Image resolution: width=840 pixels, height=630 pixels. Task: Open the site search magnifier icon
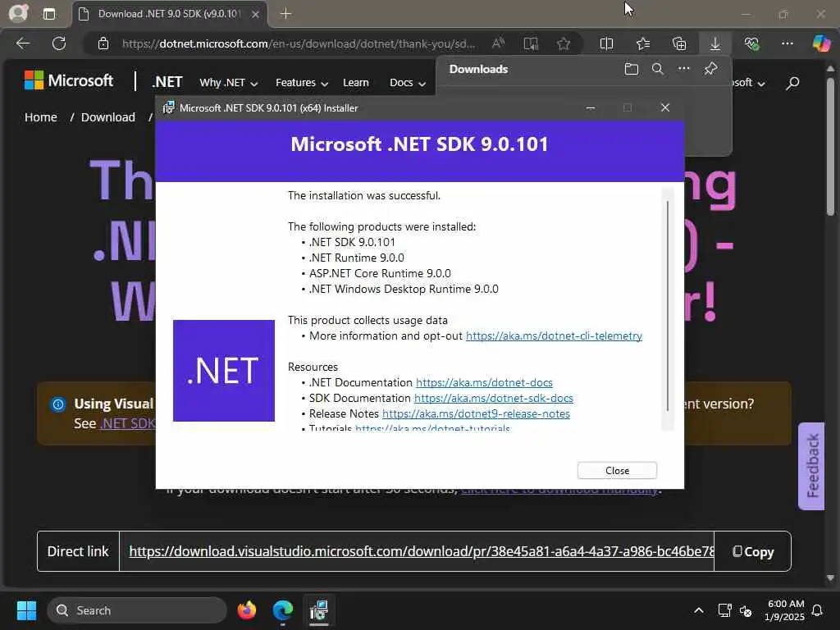pos(792,83)
